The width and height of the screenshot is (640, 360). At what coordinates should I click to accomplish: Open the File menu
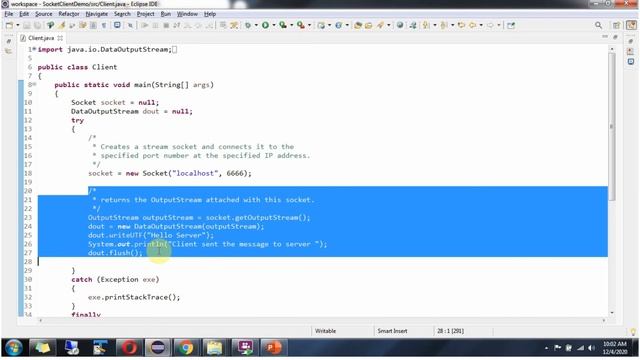click(x=9, y=14)
